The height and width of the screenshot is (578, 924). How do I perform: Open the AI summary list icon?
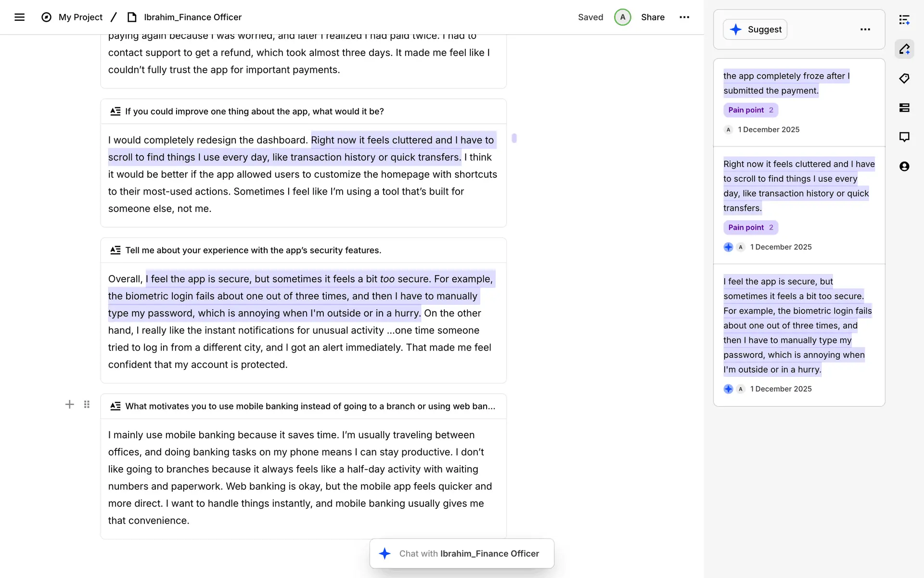904,20
